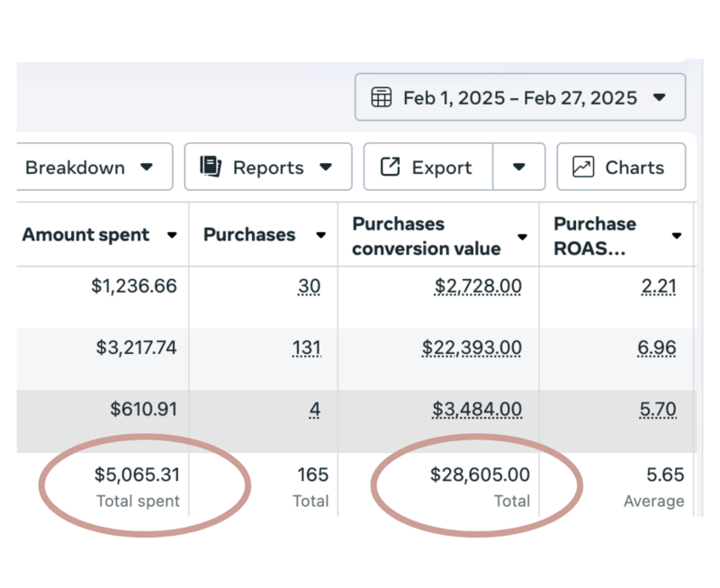Open the Feb 1 – Feb 27 date range dropdown
The image size is (720, 588).
pyautogui.click(x=520, y=97)
